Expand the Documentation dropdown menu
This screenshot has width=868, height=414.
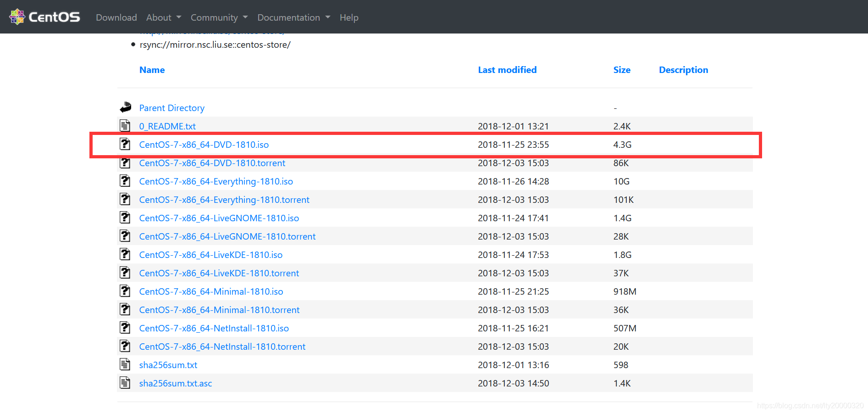[x=293, y=17]
